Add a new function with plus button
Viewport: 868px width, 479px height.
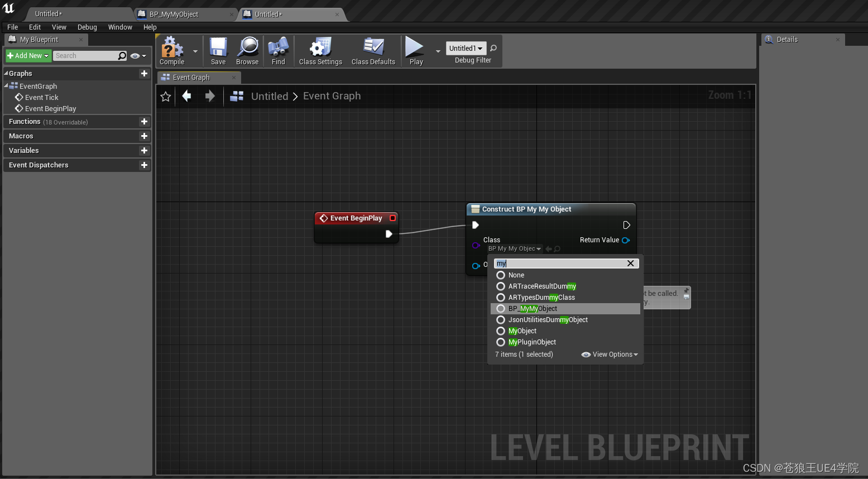pyautogui.click(x=144, y=121)
